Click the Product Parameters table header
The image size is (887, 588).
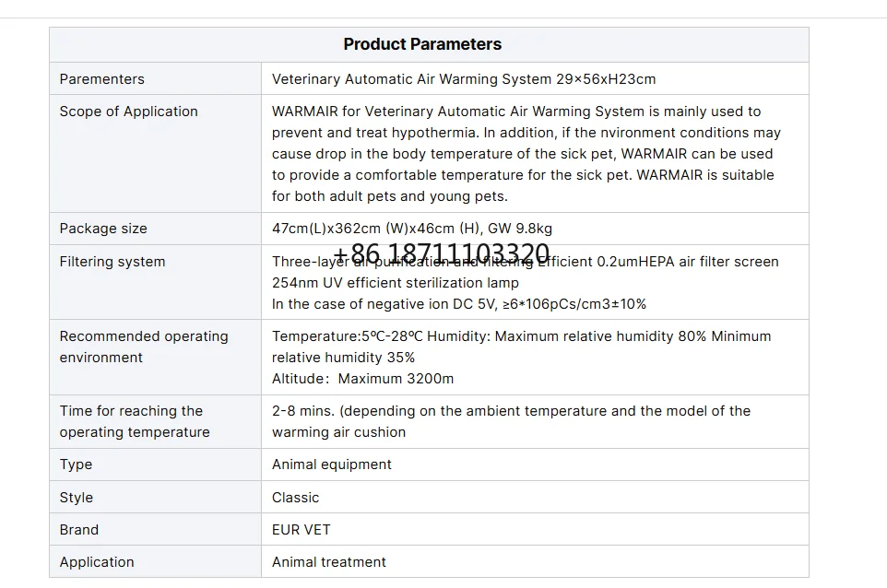pyautogui.click(x=422, y=44)
